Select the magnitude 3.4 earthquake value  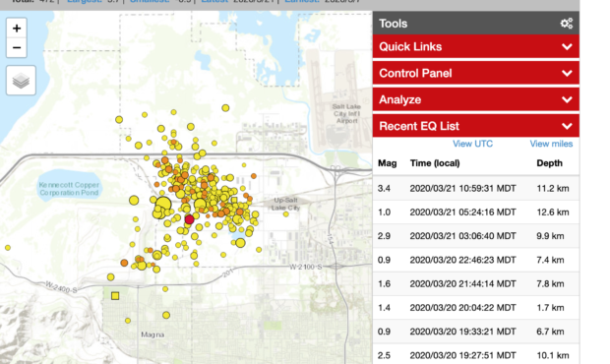point(384,189)
